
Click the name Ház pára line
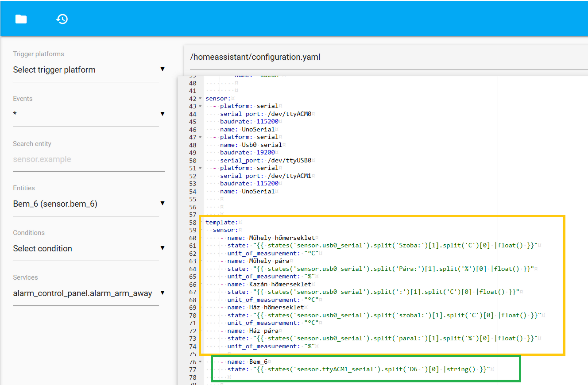[253, 331]
